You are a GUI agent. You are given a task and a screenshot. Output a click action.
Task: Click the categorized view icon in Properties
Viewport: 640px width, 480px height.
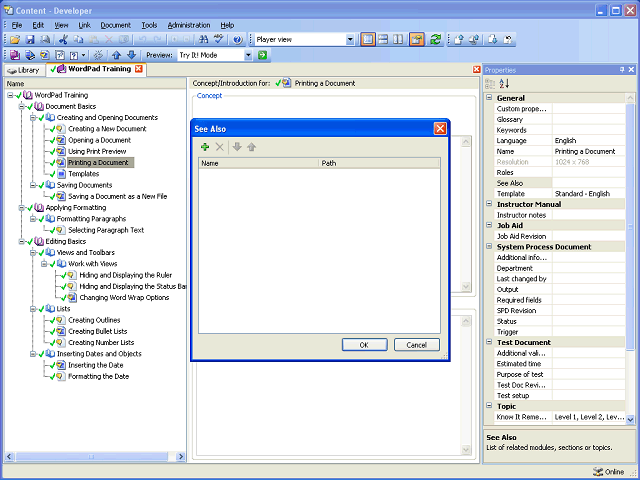coord(490,84)
